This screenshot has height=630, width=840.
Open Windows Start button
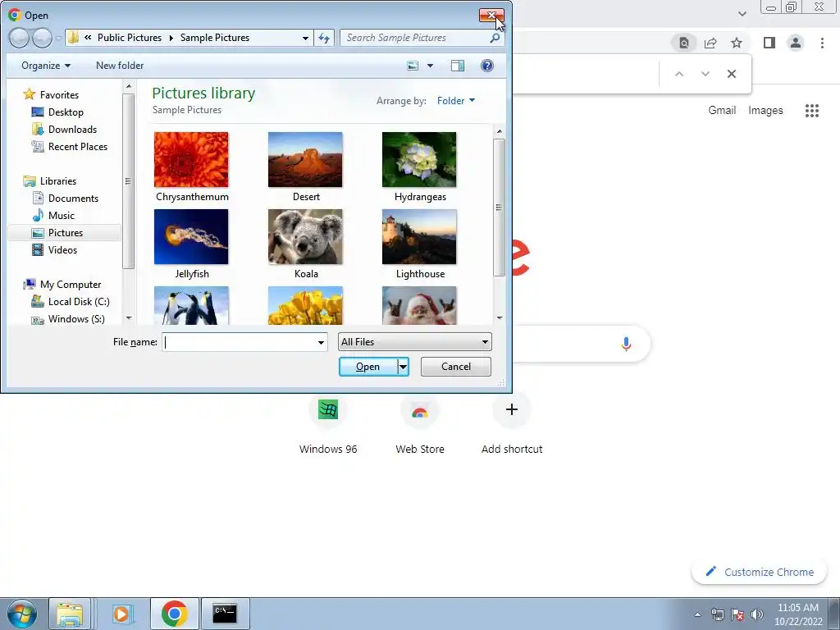22,614
